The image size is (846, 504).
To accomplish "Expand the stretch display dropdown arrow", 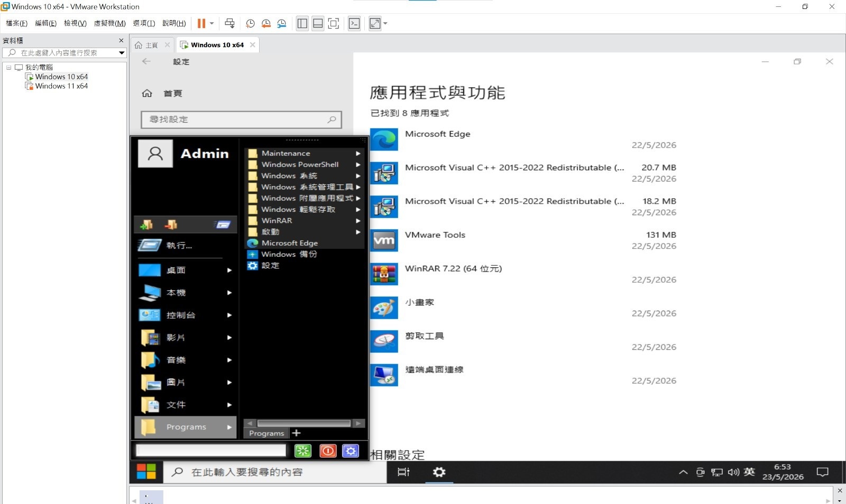I will click(x=385, y=23).
